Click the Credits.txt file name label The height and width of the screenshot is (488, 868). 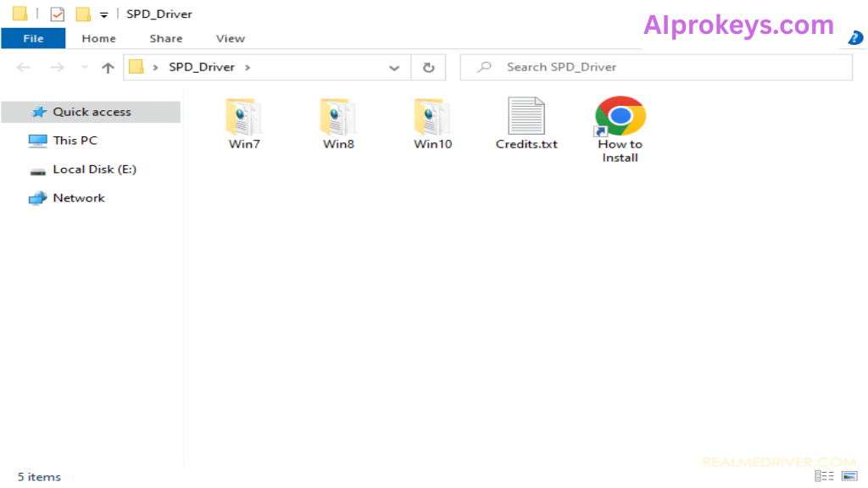[x=526, y=144]
